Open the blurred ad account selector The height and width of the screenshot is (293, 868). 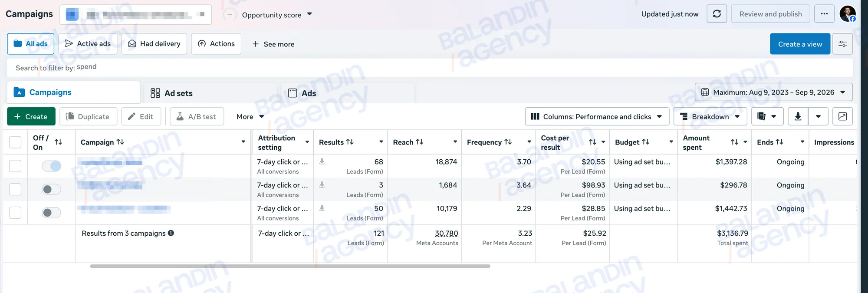click(x=135, y=15)
